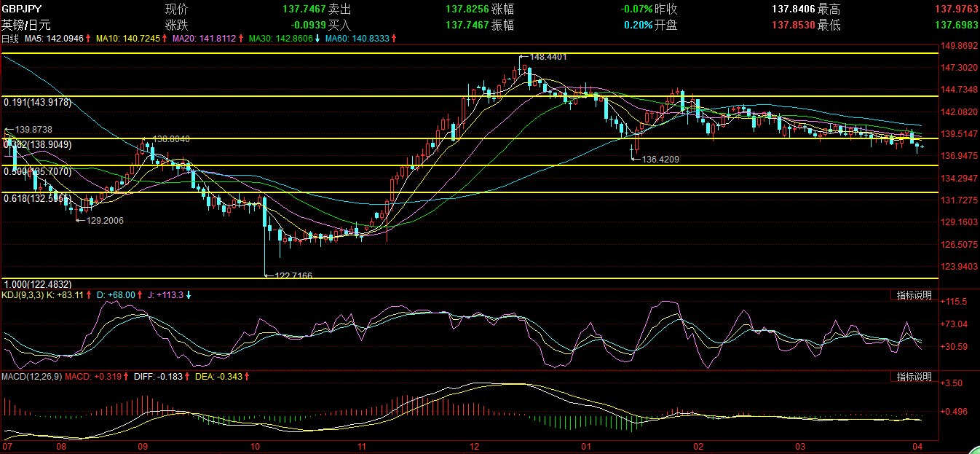Click the MACD(12,26,9) indicator title
980x454 pixels.
31,377
